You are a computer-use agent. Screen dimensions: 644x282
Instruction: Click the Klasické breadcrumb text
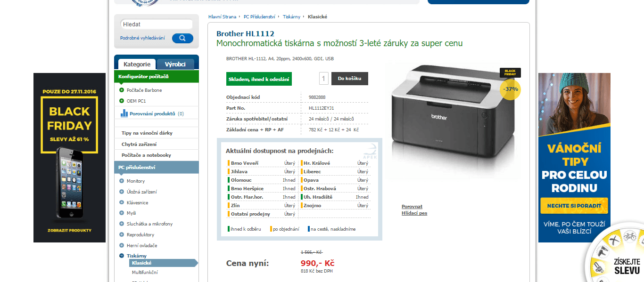click(317, 17)
